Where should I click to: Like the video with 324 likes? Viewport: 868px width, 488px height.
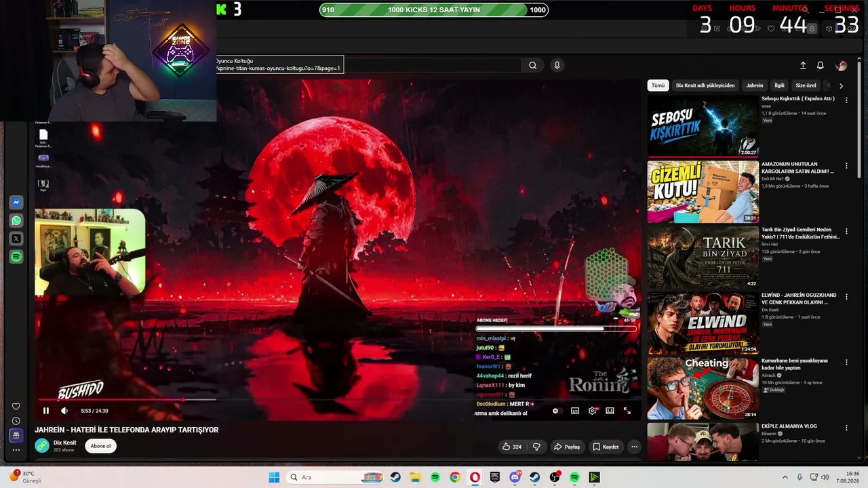coord(512,447)
